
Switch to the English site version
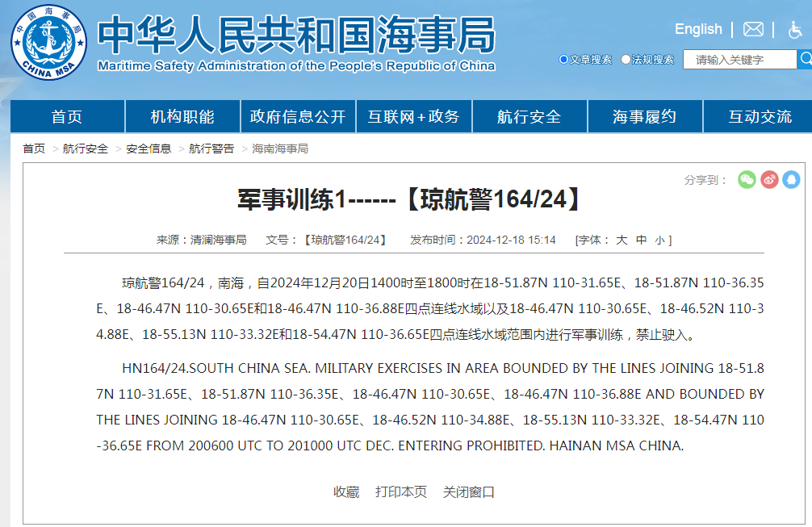coord(698,29)
